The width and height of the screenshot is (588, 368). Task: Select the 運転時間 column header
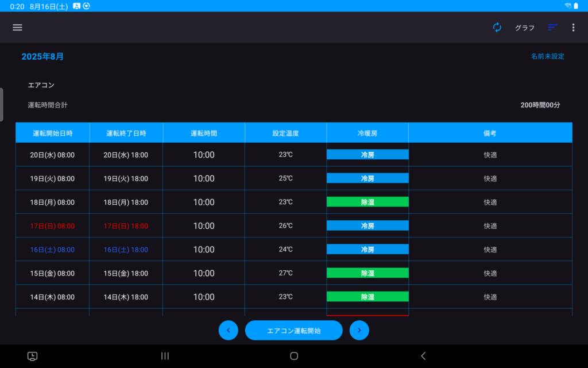(204, 133)
